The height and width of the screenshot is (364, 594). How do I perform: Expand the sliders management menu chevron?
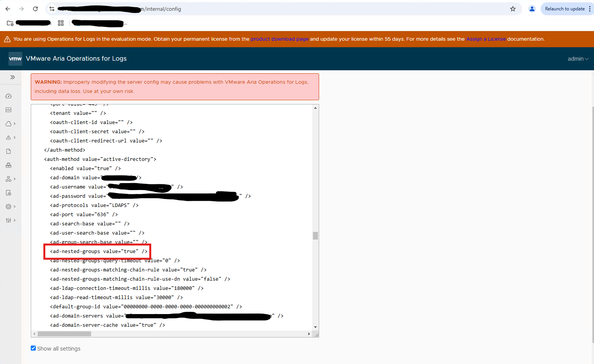15,220
